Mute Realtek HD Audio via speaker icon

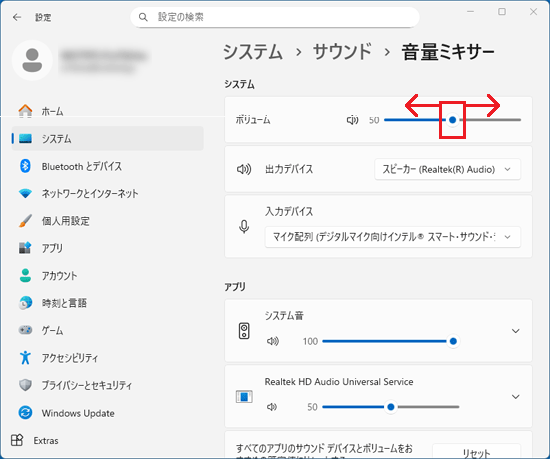pos(272,407)
